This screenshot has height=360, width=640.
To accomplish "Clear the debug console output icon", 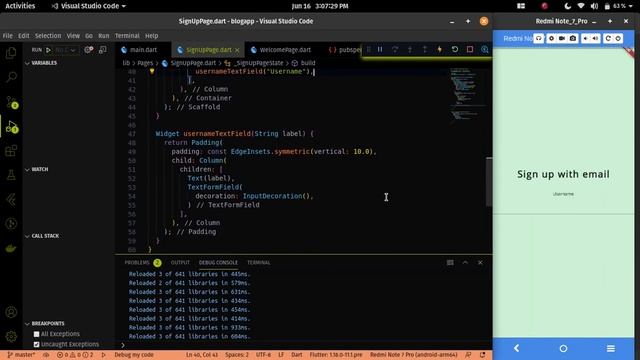I will point(450,262).
